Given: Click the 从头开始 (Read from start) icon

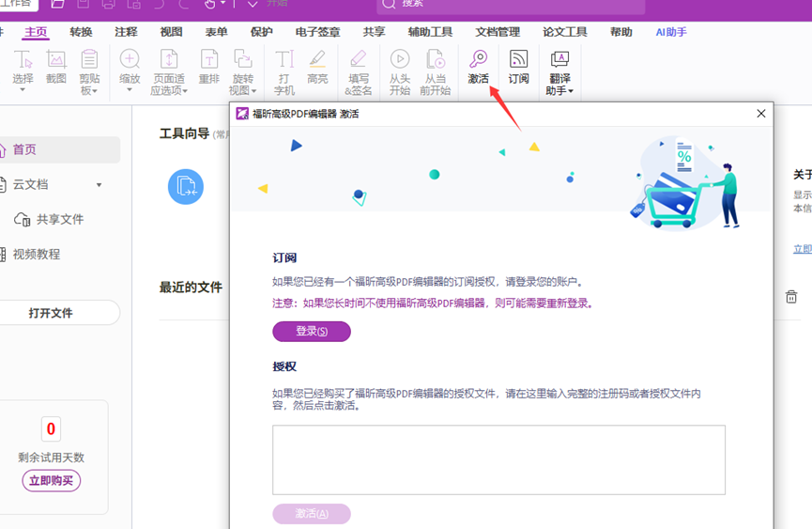Looking at the screenshot, I should click(399, 71).
